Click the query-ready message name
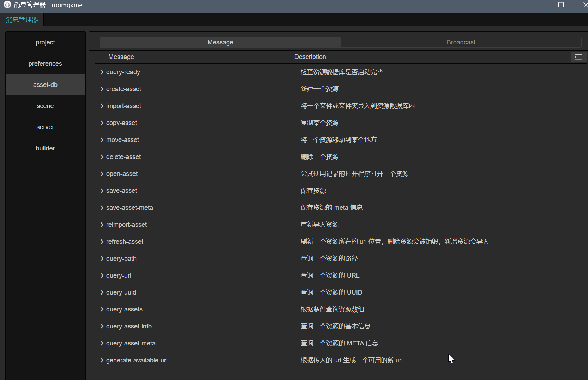 click(123, 72)
